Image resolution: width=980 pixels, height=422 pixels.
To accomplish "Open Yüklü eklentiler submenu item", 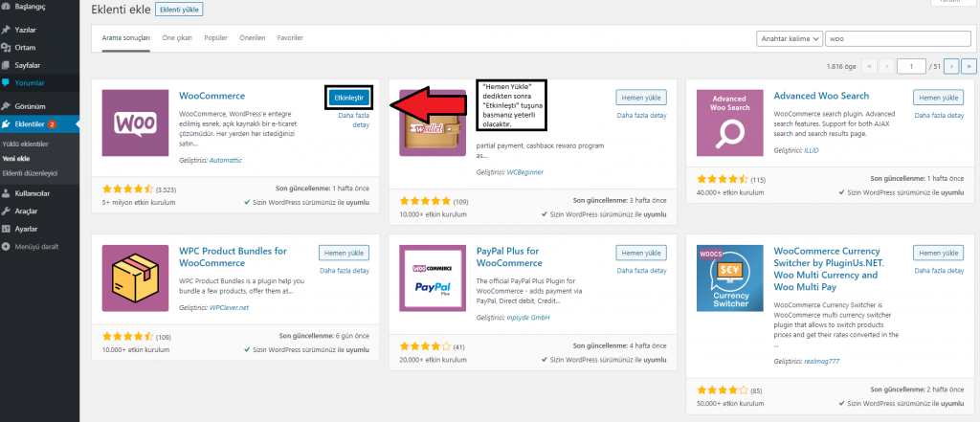I will point(26,144).
